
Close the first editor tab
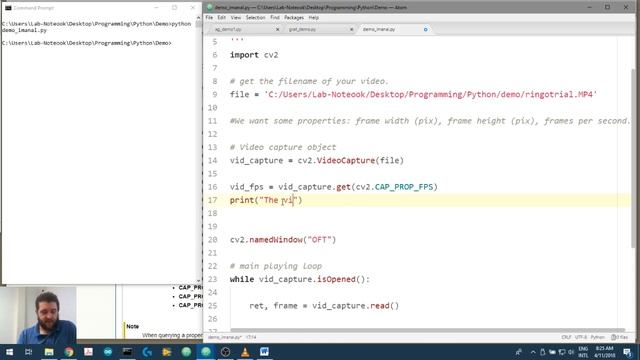[x=278, y=29]
